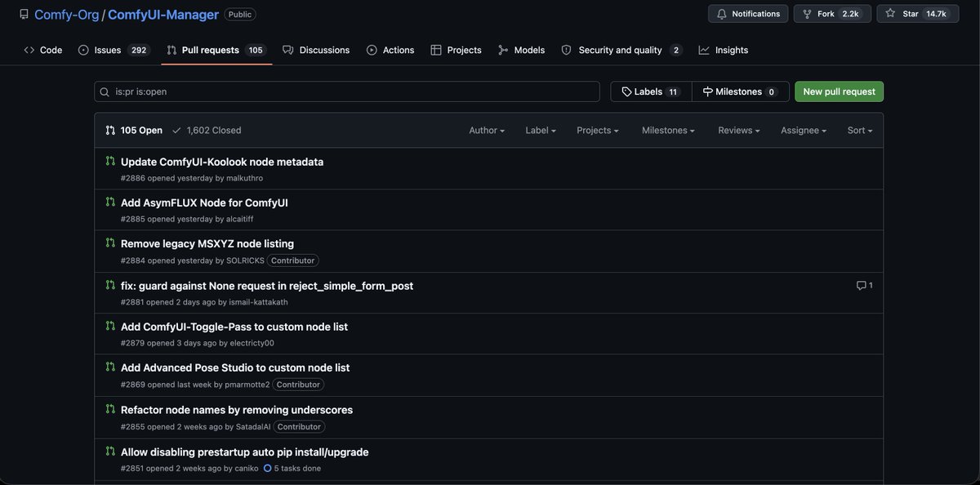980x485 pixels.
Task: Open PR Update ComfyUI-Koolook node metadata
Action: tap(222, 162)
